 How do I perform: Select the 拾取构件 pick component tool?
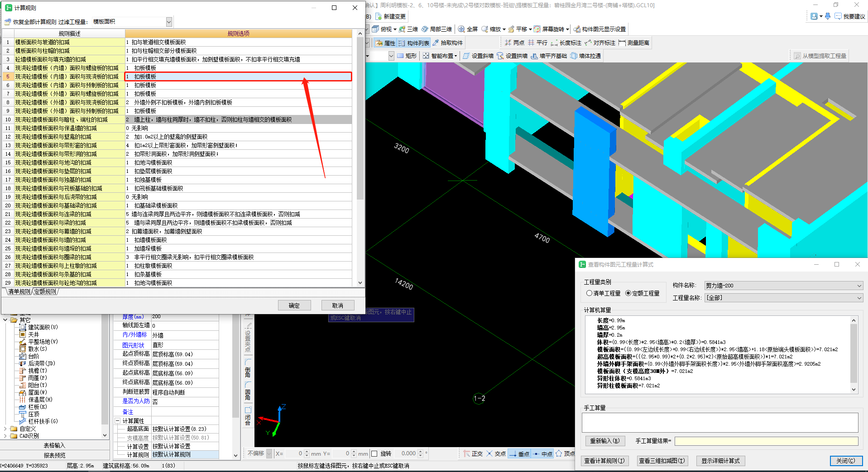click(447, 43)
